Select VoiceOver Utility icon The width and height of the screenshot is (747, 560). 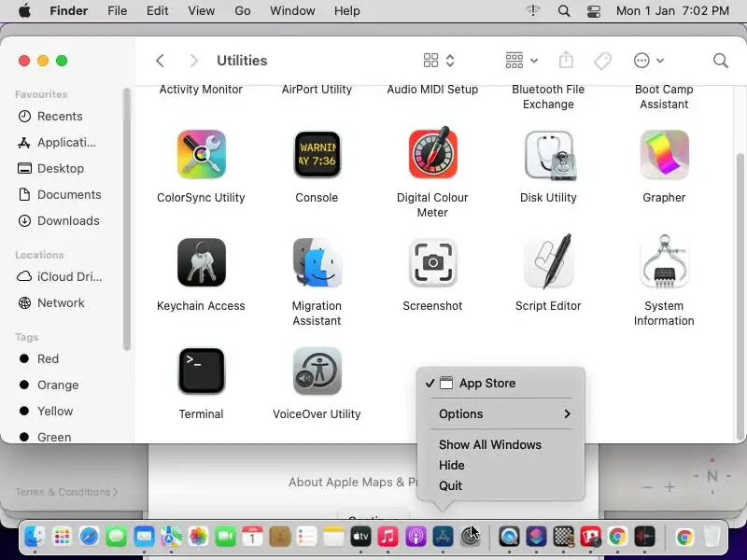317,371
